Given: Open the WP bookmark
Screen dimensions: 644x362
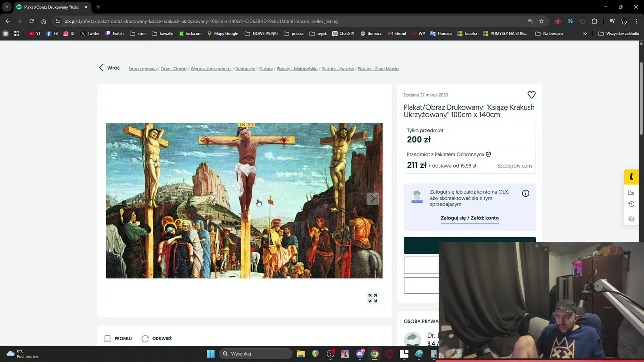Looking at the screenshot, I should 418,34.
